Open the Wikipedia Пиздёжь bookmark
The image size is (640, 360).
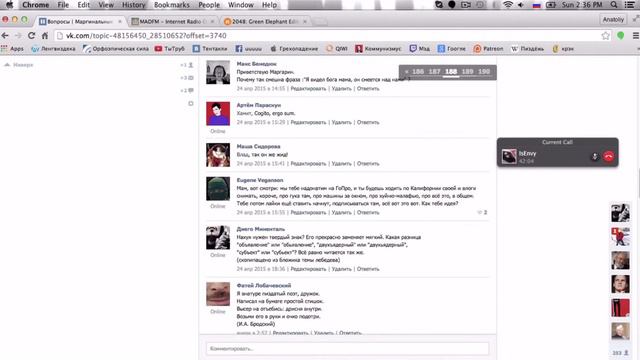pyautogui.click(x=527, y=49)
